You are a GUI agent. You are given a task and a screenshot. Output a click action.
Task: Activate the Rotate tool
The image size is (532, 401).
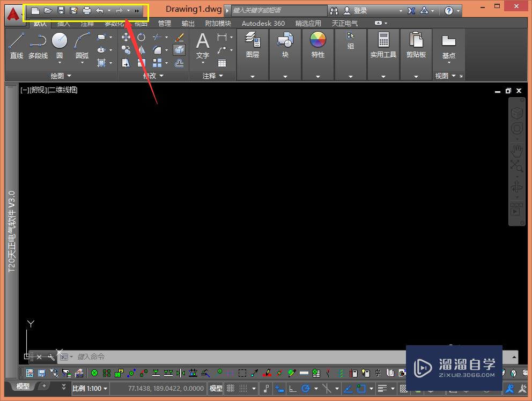141,37
